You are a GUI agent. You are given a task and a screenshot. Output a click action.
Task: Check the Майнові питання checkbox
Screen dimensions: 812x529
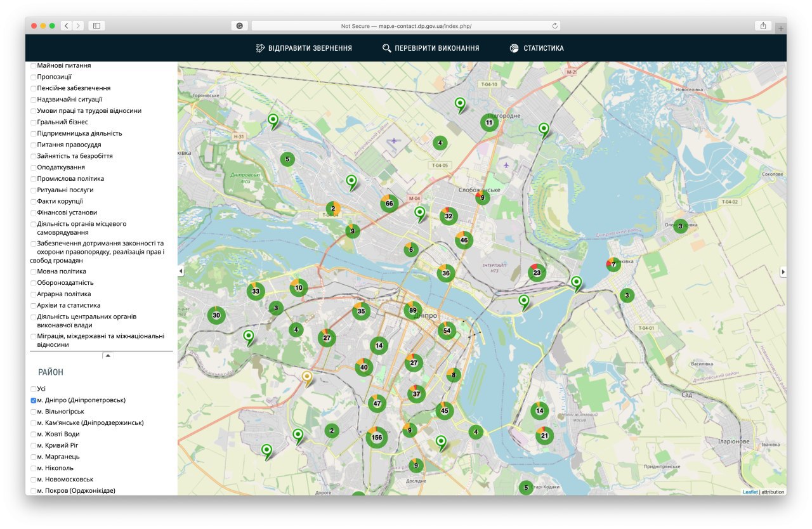click(x=34, y=66)
